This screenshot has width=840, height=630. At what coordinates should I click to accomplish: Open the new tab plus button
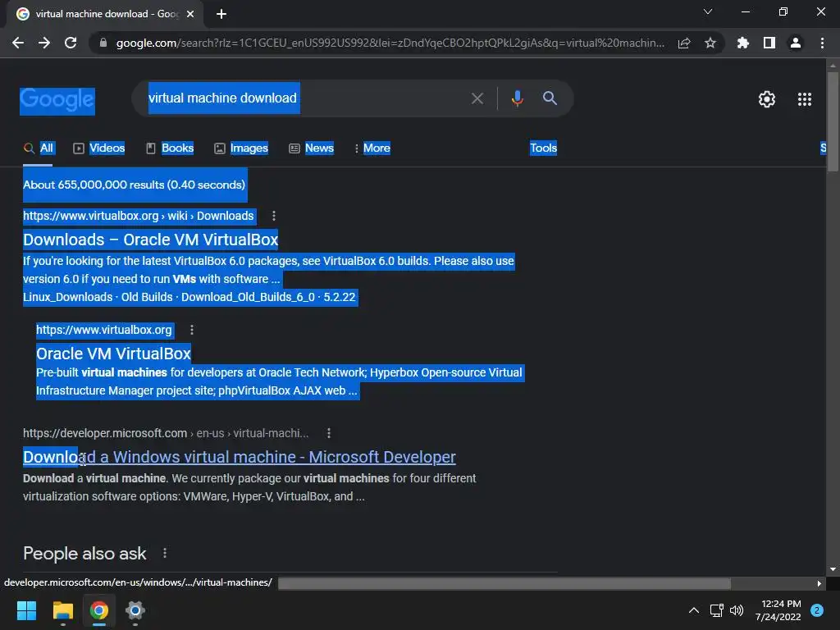(221, 14)
